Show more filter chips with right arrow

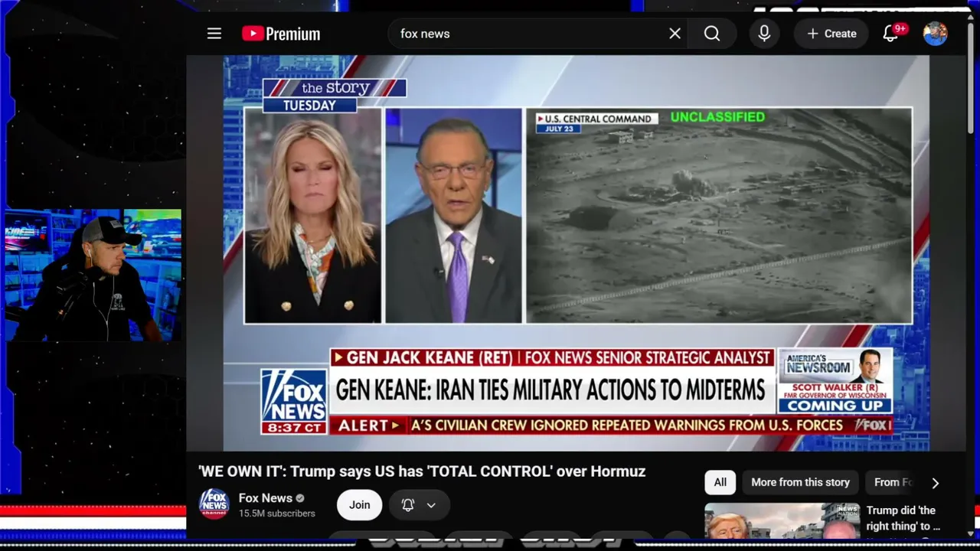click(935, 483)
